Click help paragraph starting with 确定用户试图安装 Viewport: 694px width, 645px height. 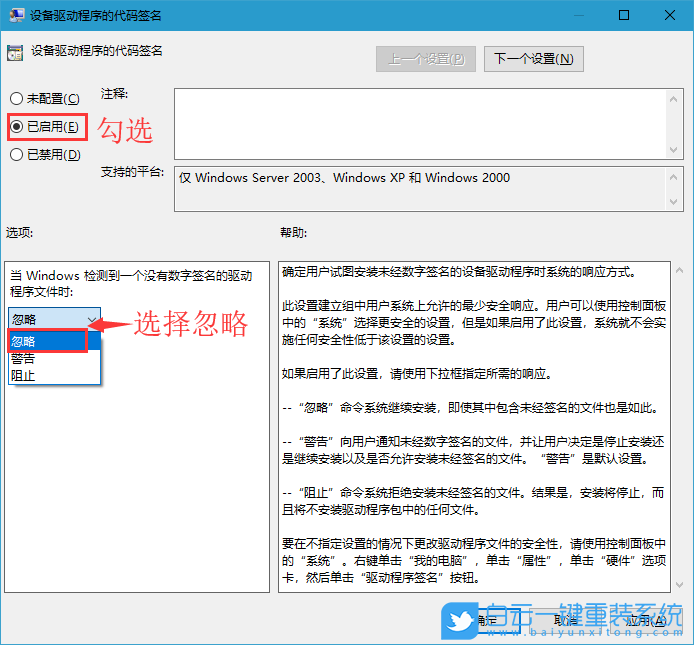point(459,272)
